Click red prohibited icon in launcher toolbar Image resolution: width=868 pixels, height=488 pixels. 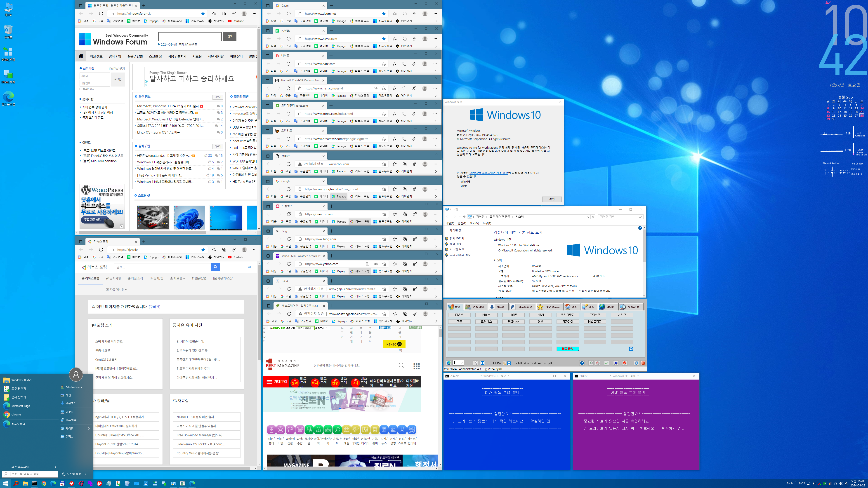(625, 363)
